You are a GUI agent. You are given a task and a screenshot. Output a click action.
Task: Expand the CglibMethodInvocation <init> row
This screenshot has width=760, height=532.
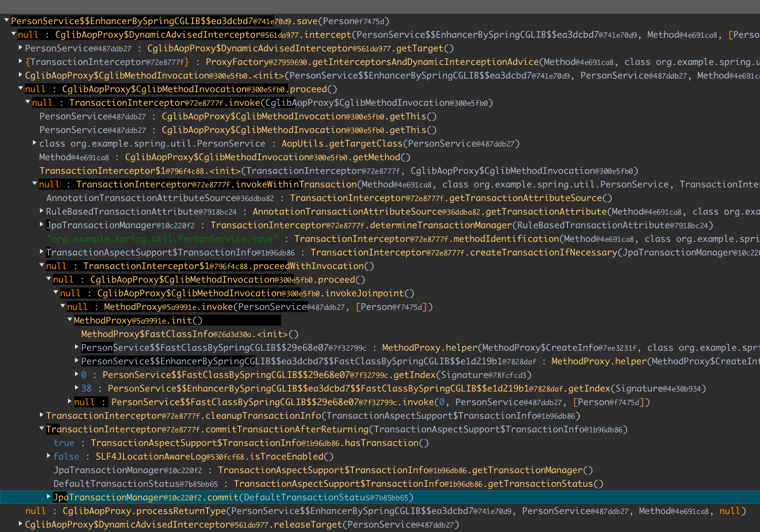tap(21, 74)
